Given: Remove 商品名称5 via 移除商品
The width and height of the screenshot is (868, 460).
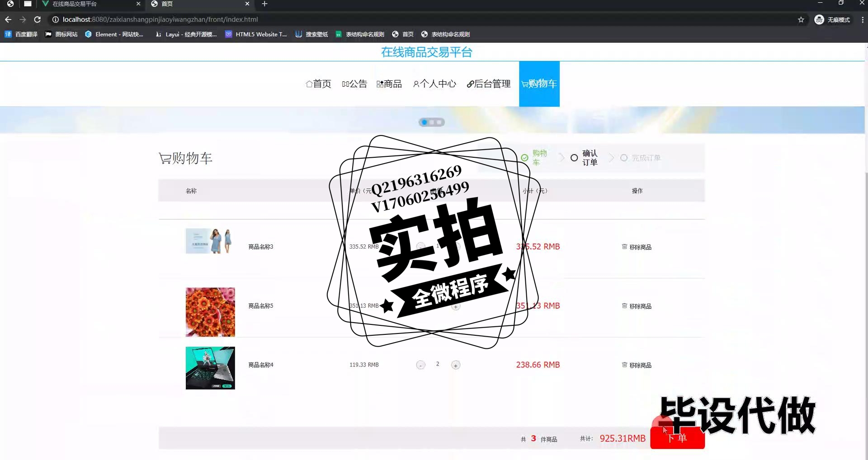Looking at the screenshot, I should click(637, 306).
